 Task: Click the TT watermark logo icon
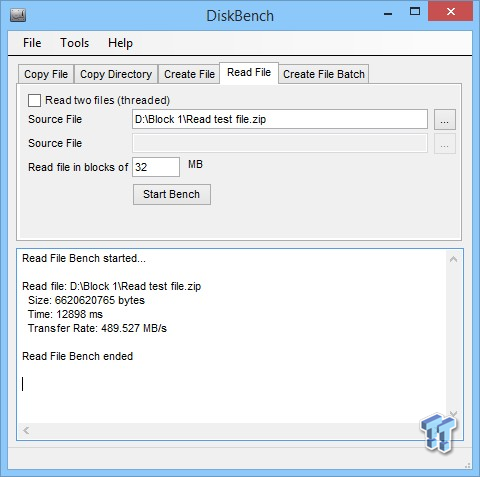pos(439,432)
